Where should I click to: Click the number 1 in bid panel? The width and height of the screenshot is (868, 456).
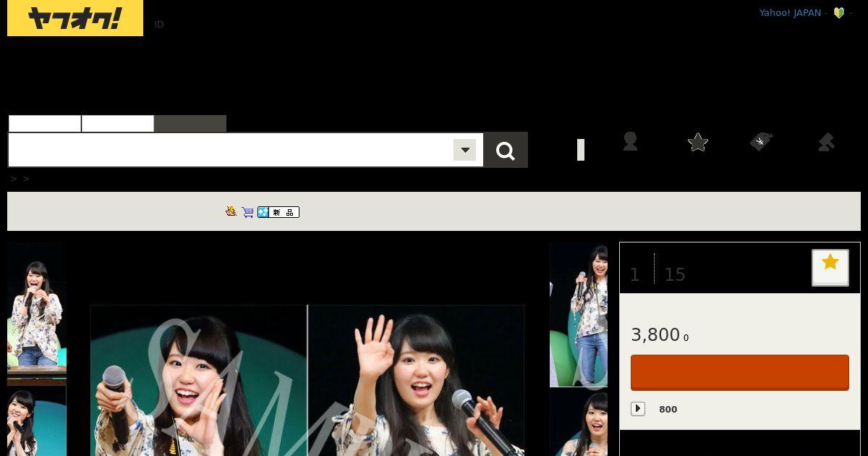[634, 275]
